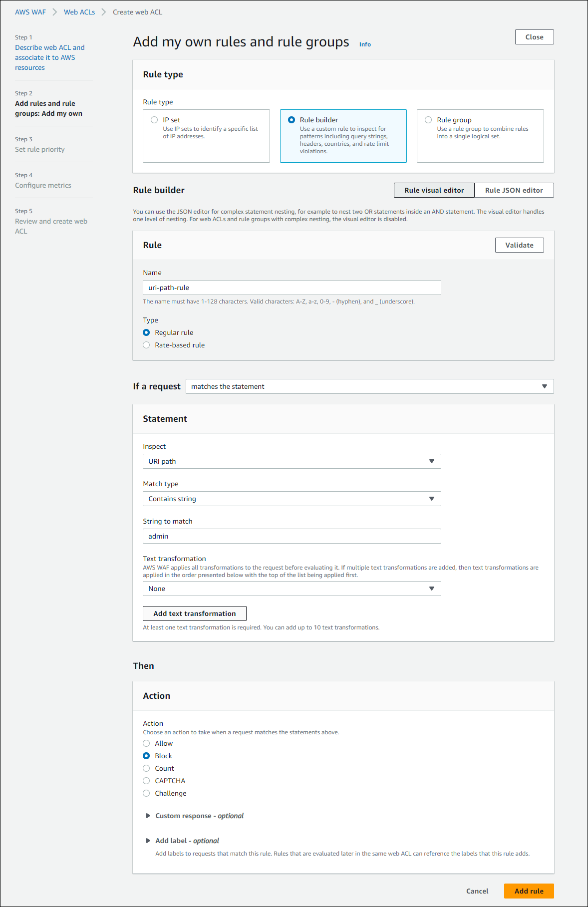
Task: Select the Count action
Action: click(x=146, y=768)
